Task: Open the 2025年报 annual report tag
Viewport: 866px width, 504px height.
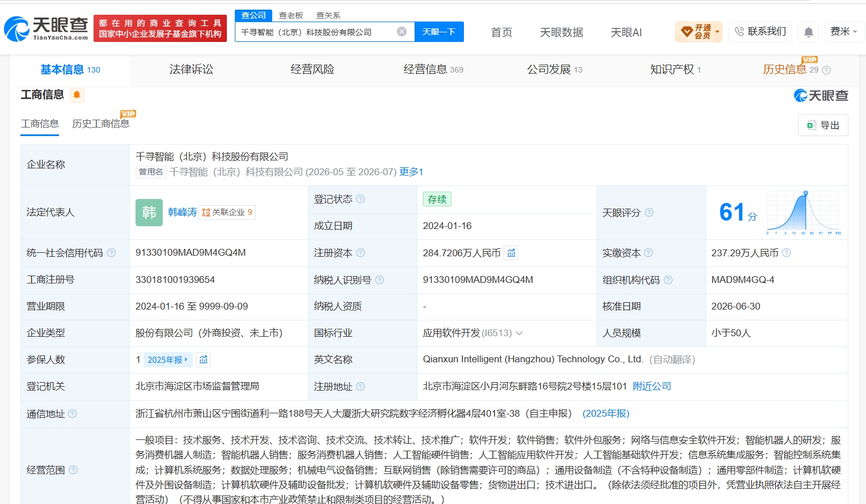Action: (x=168, y=359)
